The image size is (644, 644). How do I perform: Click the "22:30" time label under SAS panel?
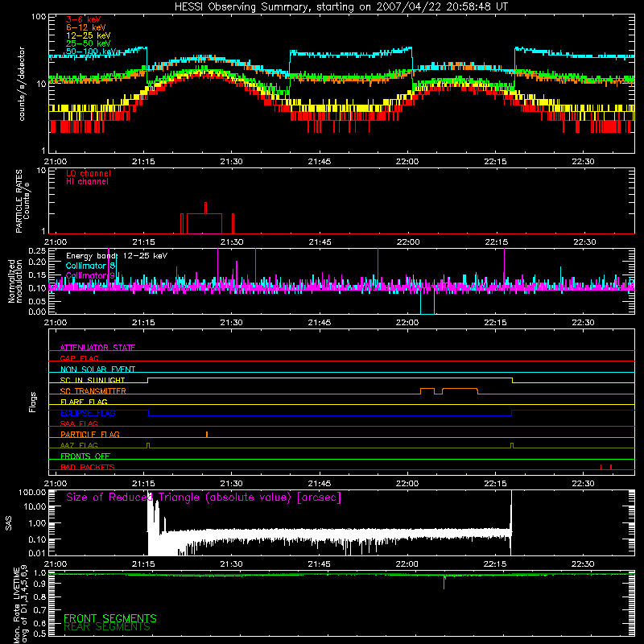[583, 564]
